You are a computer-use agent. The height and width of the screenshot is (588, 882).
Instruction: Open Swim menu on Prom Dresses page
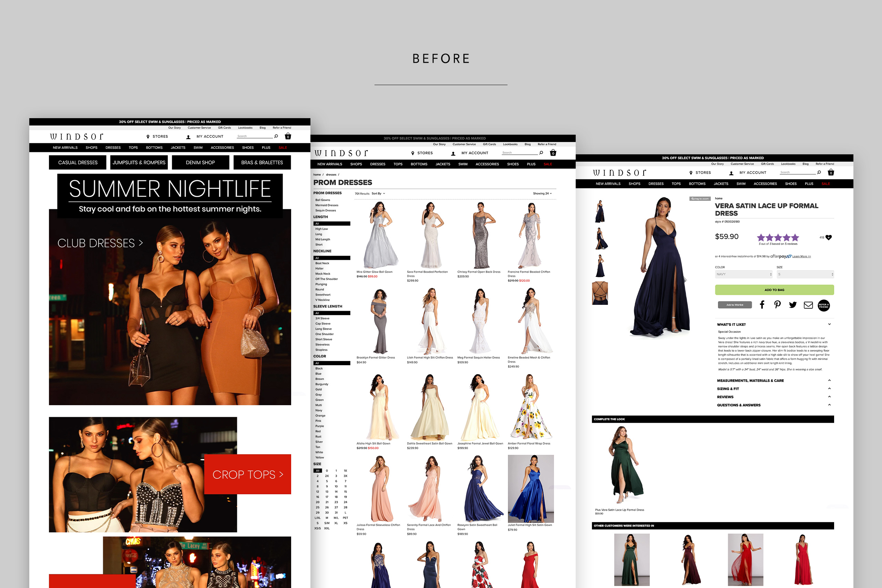(x=463, y=164)
